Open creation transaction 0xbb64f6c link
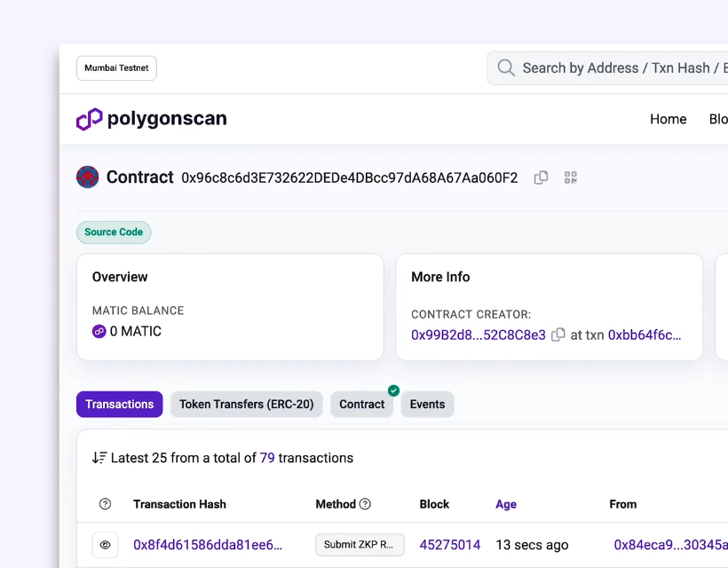This screenshot has height=568, width=728. pos(645,335)
